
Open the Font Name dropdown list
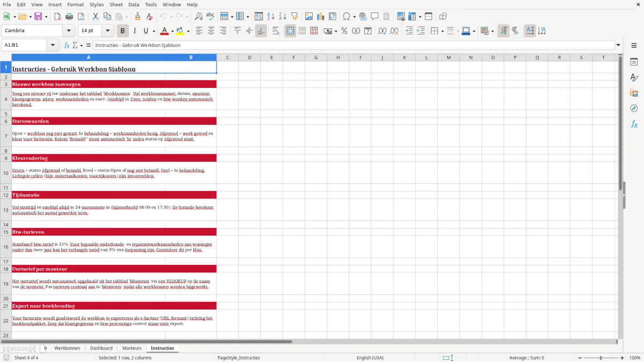[x=69, y=31]
